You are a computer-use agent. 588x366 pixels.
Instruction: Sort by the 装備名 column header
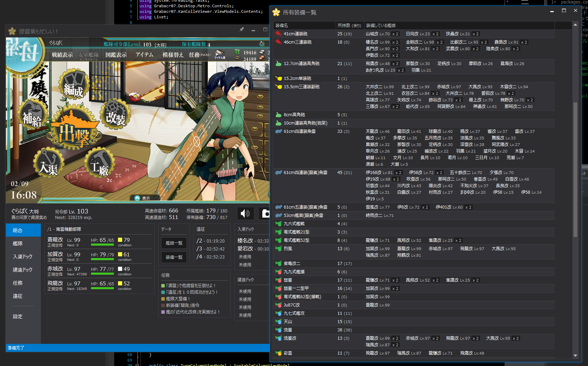(305, 26)
